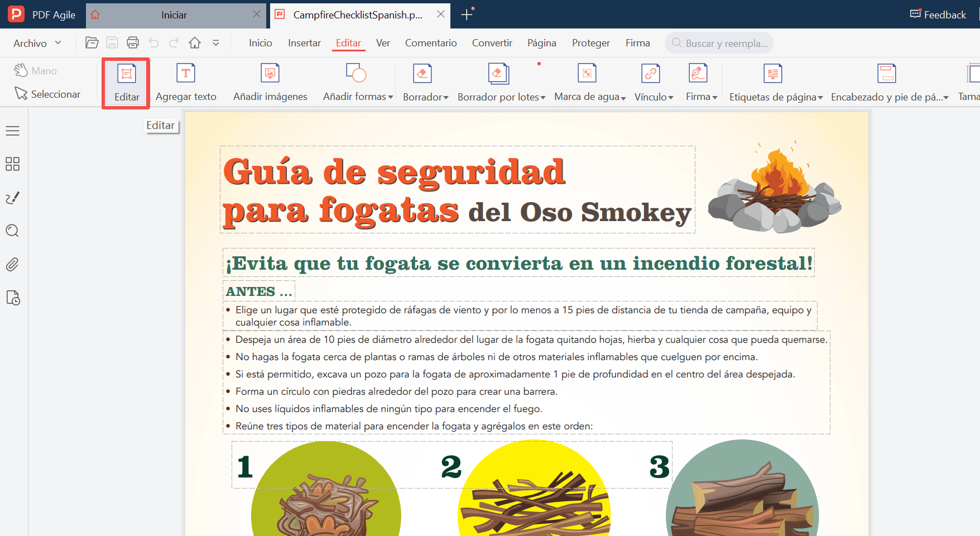Click the paperclip attachments icon in sidebar
The height and width of the screenshot is (536, 980).
point(12,264)
